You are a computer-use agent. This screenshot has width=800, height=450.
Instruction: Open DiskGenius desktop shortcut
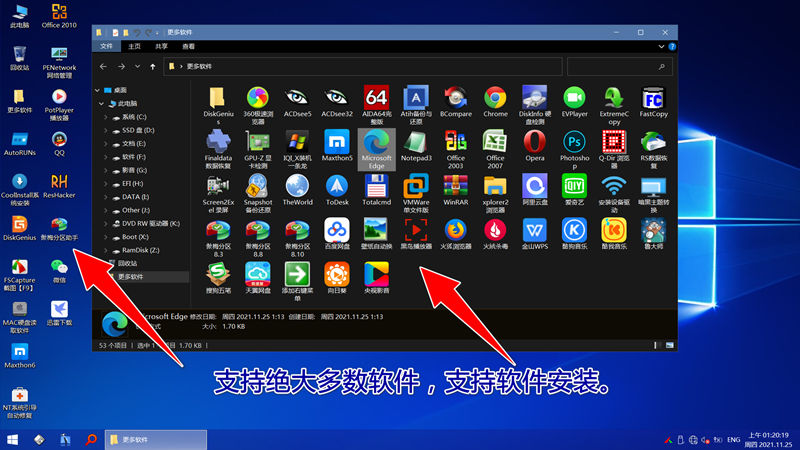click(19, 228)
